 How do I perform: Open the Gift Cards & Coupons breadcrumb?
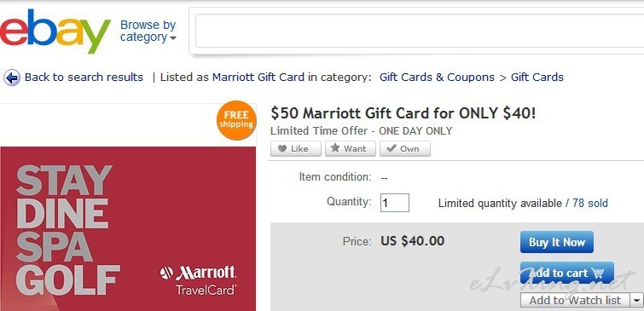click(437, 78)
